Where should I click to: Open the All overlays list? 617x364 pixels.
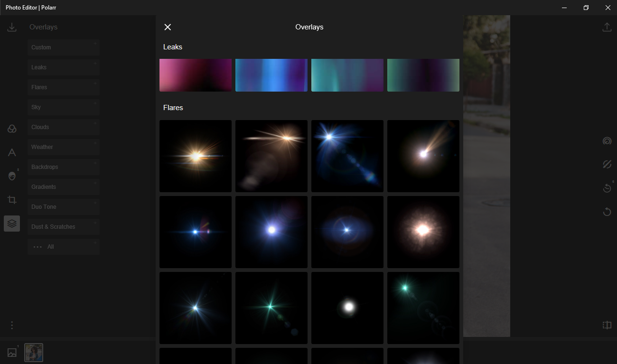(63, 246)
